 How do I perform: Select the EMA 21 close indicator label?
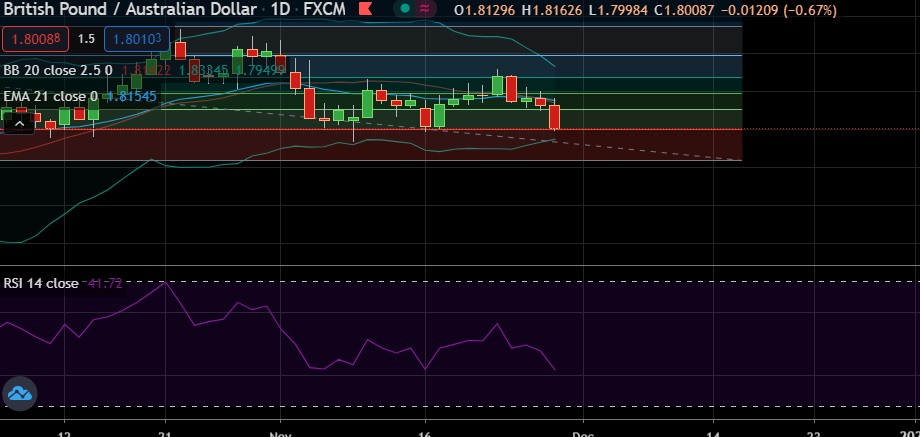50,97
